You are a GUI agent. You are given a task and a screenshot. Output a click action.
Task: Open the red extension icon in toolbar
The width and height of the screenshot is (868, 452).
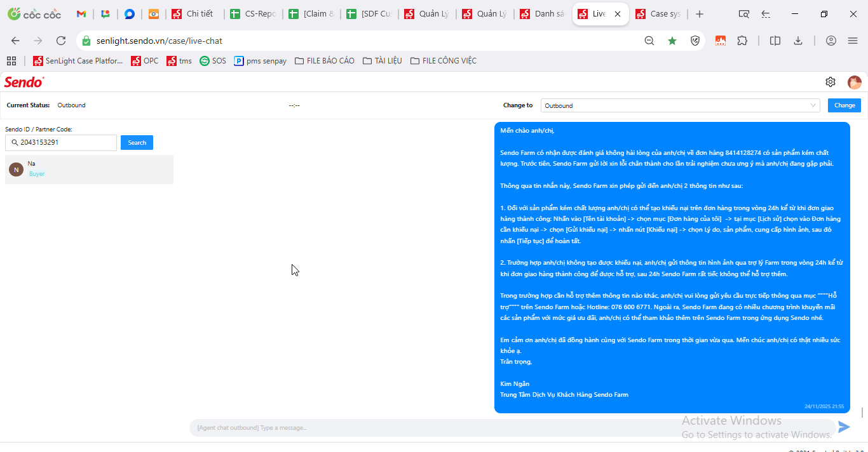click(721, 41)
